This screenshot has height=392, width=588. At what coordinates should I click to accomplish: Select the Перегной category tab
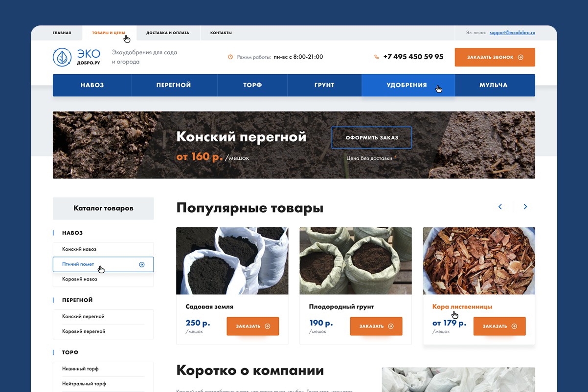[x=174, y=85]
